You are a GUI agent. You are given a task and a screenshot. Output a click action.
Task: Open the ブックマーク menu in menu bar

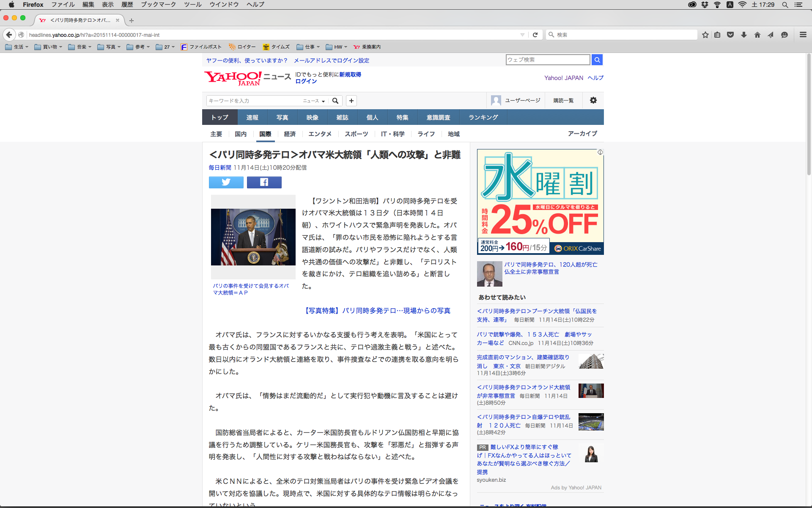point(158,5)
